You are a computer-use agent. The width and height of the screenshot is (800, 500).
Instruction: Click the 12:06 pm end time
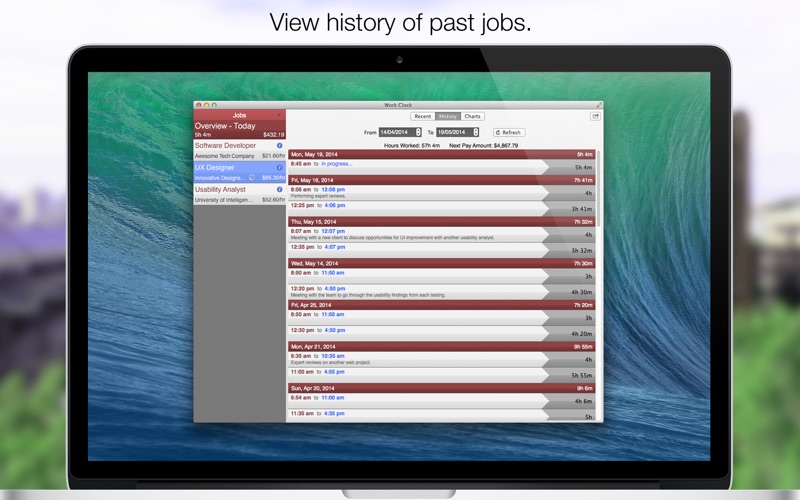coord(333,189)
